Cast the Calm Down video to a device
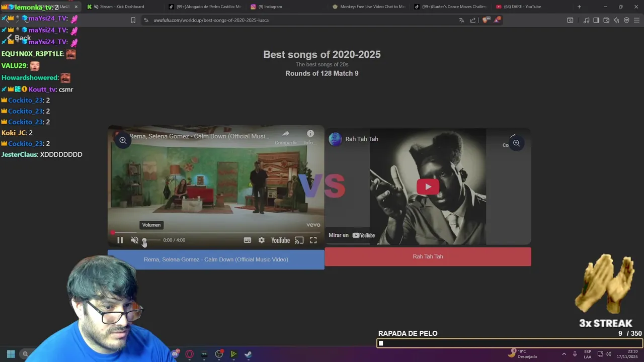The image size is (644, 362). (299, 240)
